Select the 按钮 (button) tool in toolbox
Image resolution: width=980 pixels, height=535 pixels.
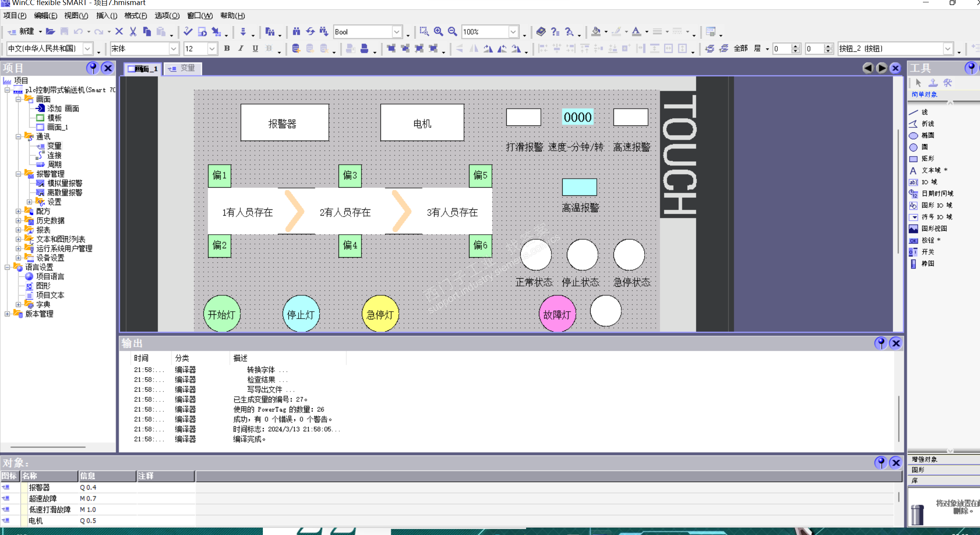click(928, 240)
